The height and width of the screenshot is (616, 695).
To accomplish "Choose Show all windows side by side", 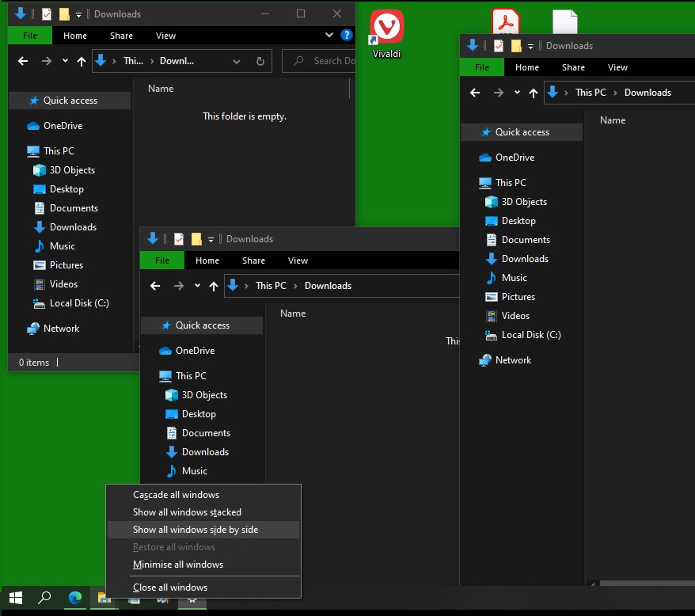I will point(203,530).
